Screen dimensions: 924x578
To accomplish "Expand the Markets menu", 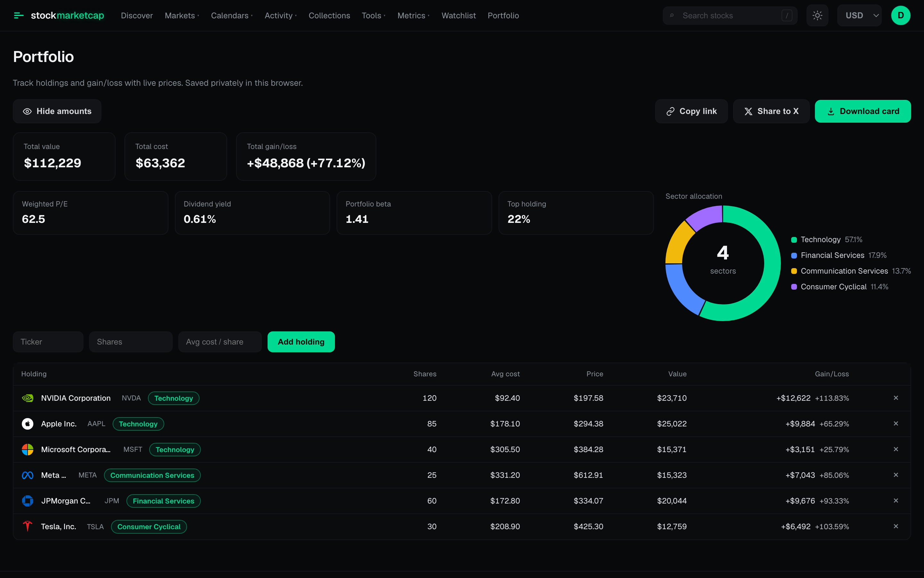I will click(182, 16).
